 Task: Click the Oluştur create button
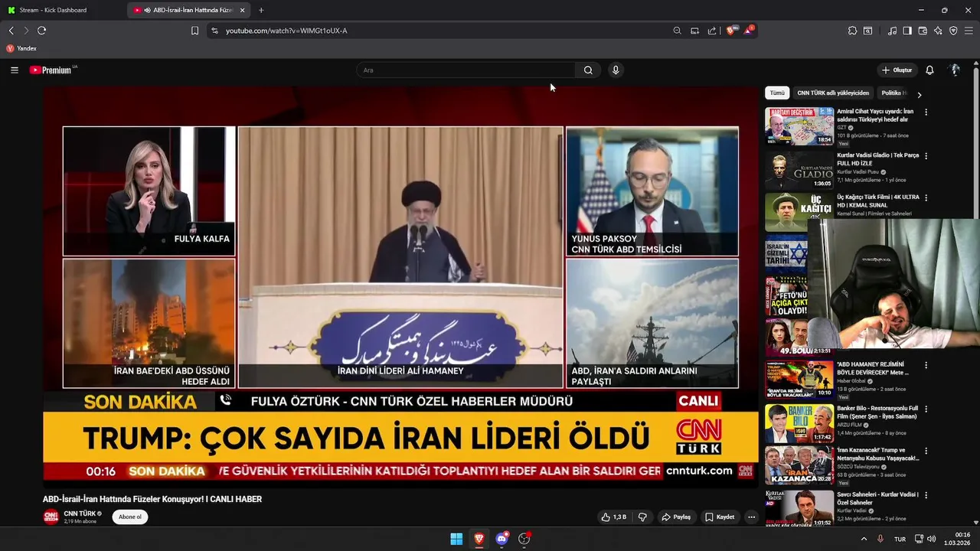click(897, 70)
